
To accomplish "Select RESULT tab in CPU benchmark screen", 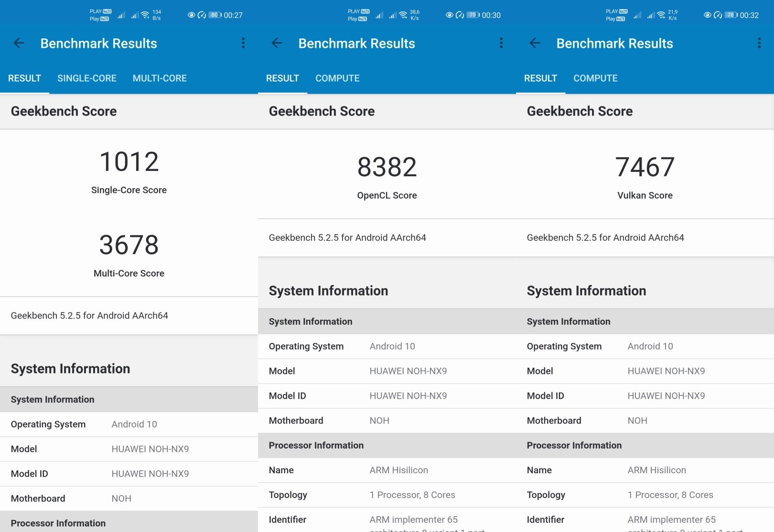I will [24, 78].
